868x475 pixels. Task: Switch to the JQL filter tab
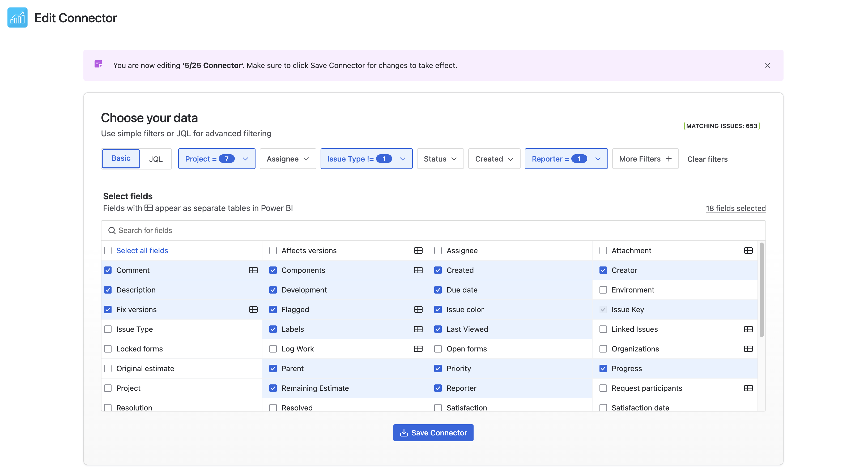point(156,159)
